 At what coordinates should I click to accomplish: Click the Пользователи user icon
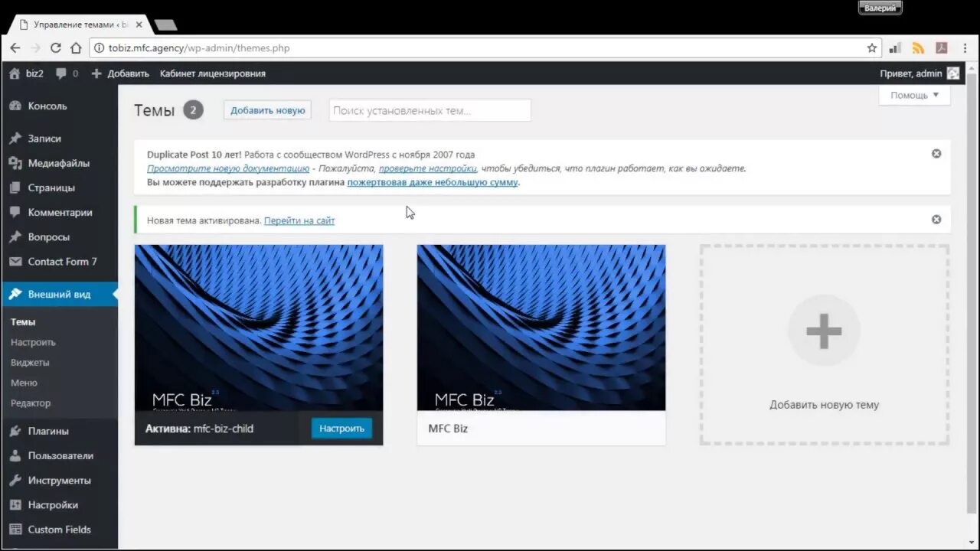click(x=15, y=455)
